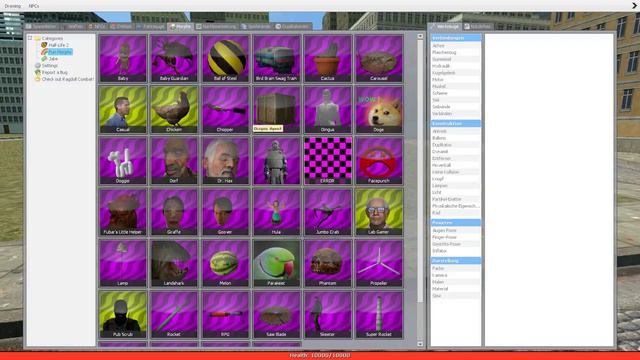Image resolution: width=640 pixels, height=360 pixels.
Task: Select the Material tool
Action: 456,289
